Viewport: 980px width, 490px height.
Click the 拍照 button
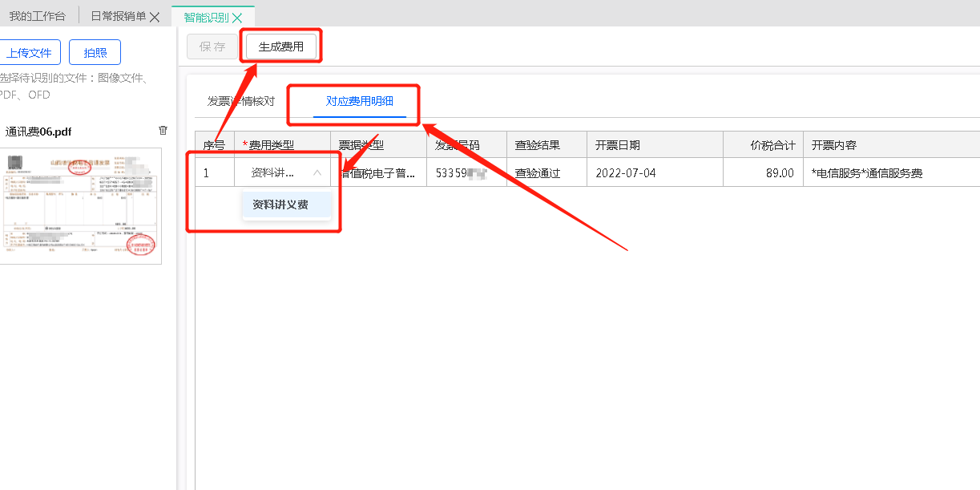(95, 53)
